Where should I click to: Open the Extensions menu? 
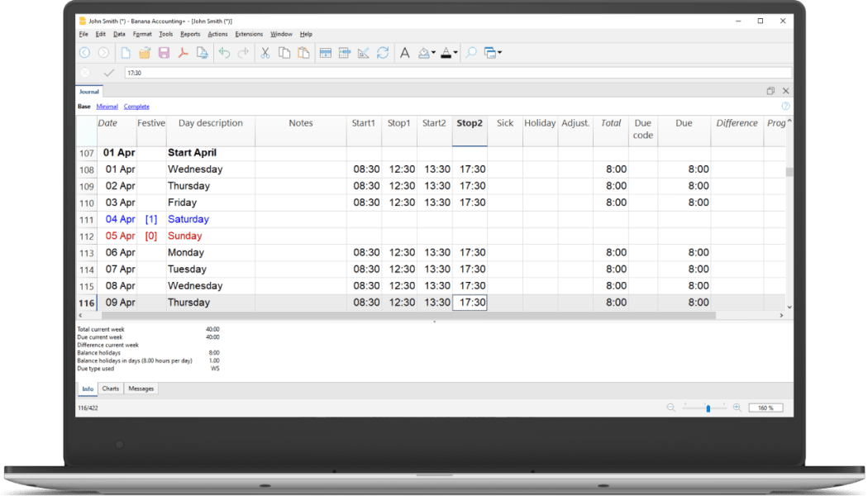248,34
